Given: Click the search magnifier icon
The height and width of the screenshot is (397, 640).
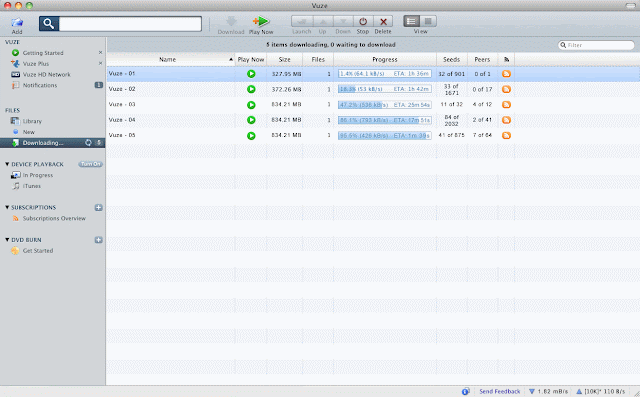Looking at the screenshot, I should (x=49, y=24).
